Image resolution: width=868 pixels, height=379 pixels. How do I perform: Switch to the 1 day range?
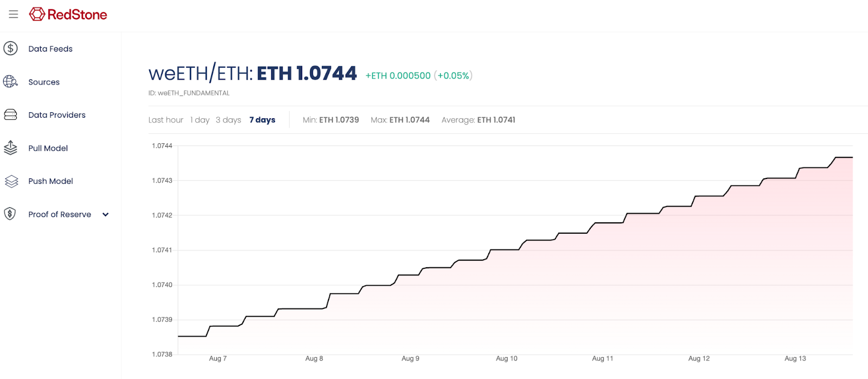pos(200,120)
